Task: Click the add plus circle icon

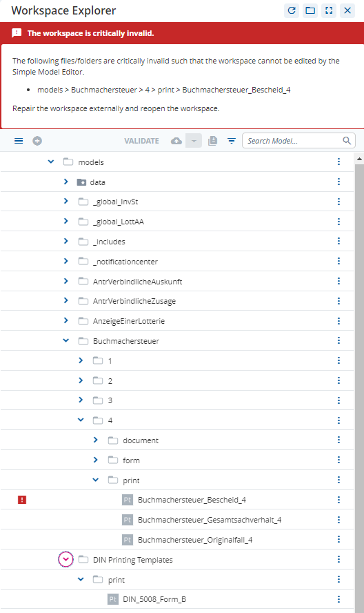Action: pos(37,141)
